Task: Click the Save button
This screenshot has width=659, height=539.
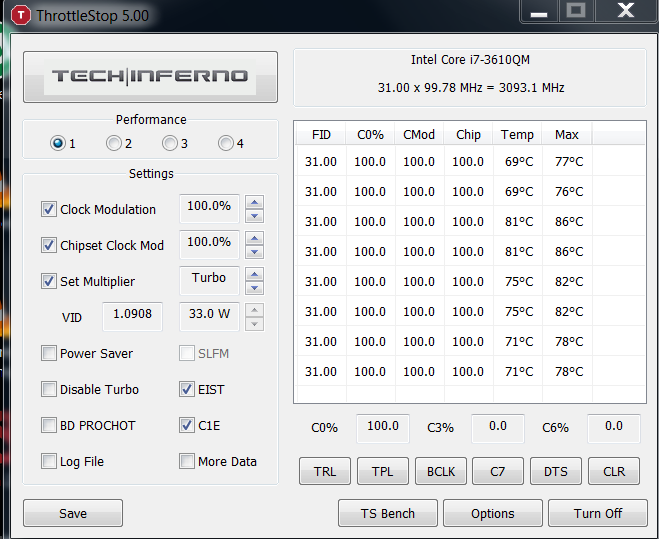Action: click(73, 513)
